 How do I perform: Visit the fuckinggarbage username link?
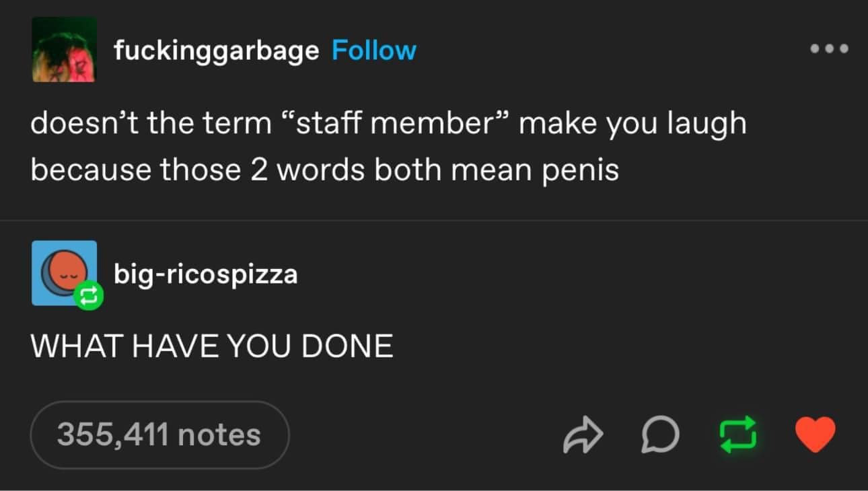point(216,50)
